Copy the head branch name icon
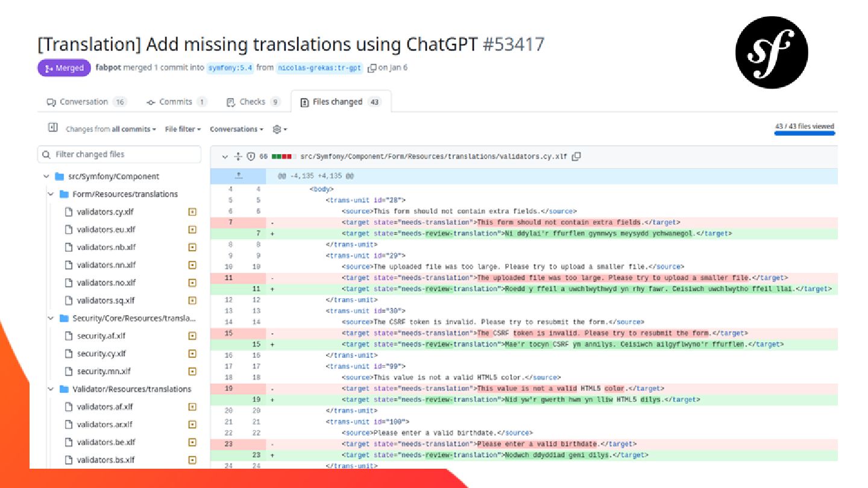Screen dimensions: 868x488 372,68
